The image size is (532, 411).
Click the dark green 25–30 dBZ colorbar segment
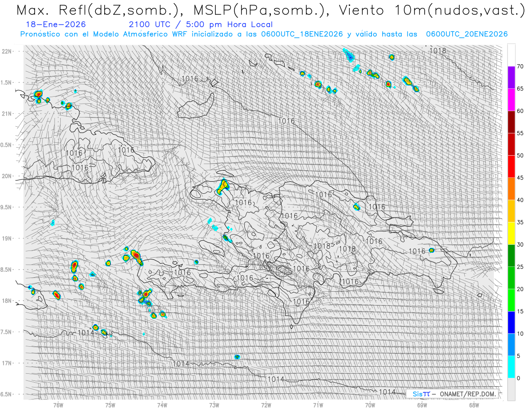tap(511, 255)
